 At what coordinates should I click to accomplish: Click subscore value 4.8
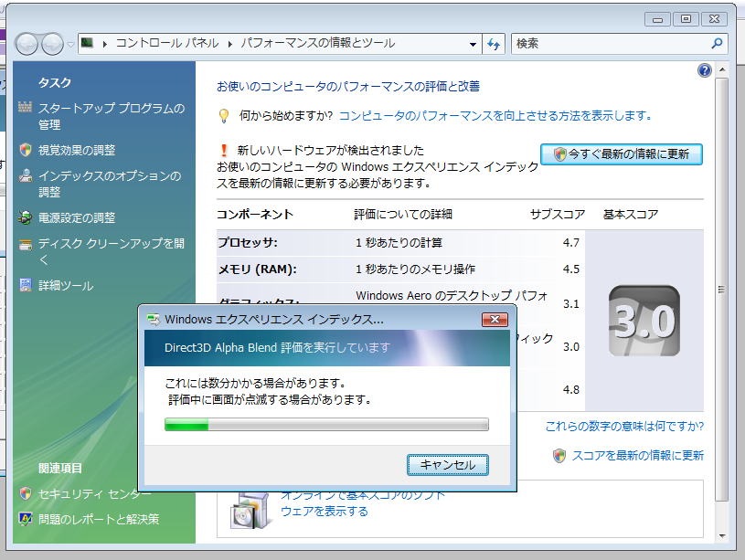click(x=571, y=390)
